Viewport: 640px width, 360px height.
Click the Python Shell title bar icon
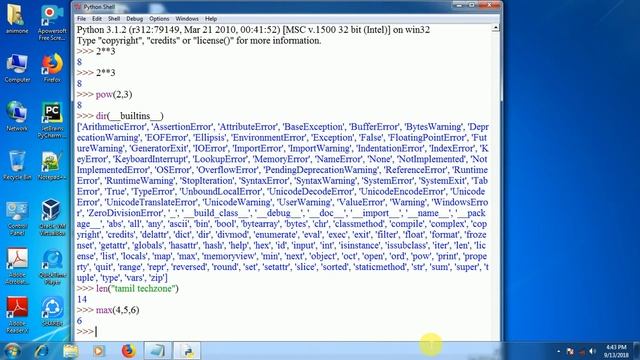78,7
